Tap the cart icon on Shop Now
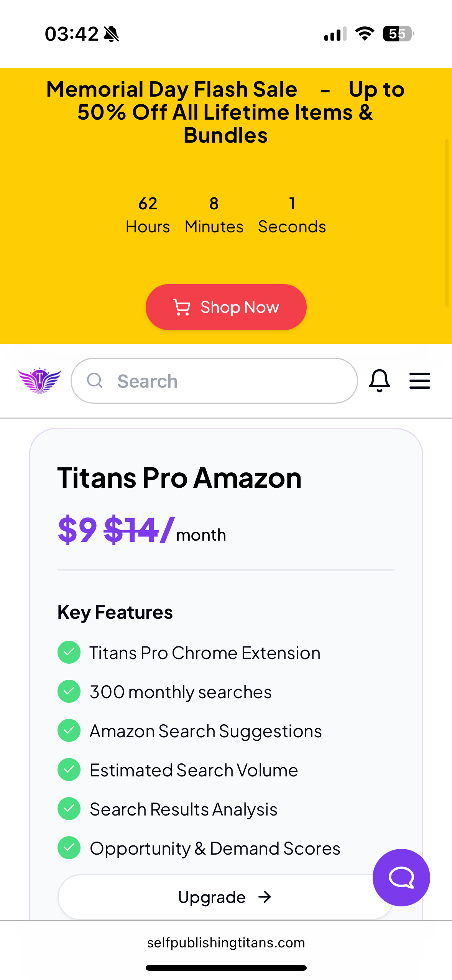This screenshot has width=452, height=980. coord(182,307)
